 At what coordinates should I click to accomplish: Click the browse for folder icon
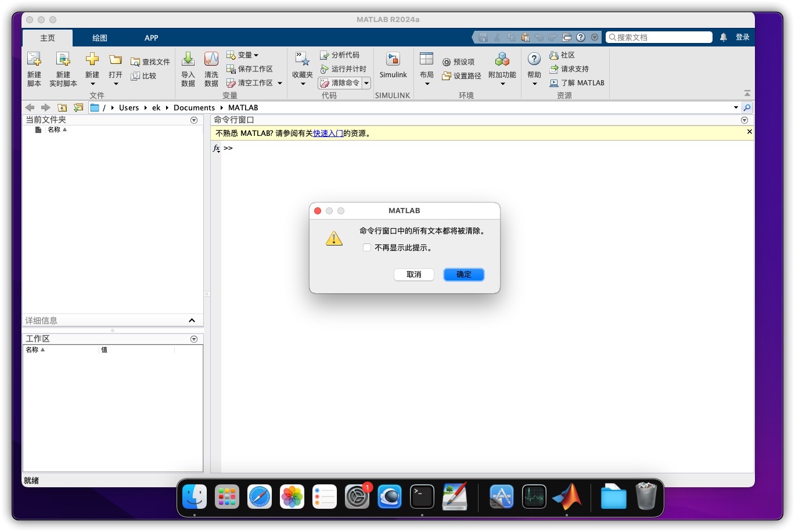pos(78,107)
